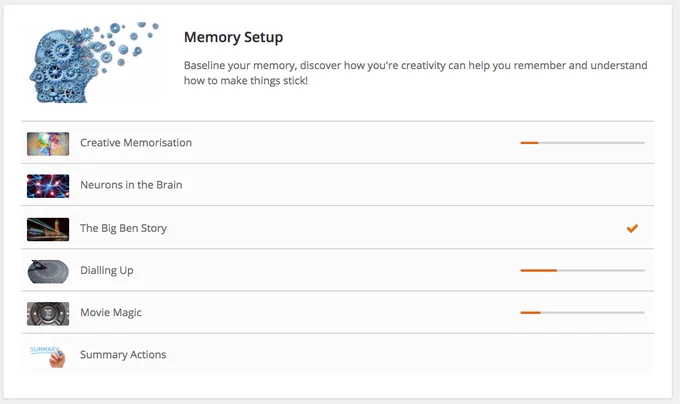
Task: Click the Big Ben night photo thumbnail
Action: [48, 229]
